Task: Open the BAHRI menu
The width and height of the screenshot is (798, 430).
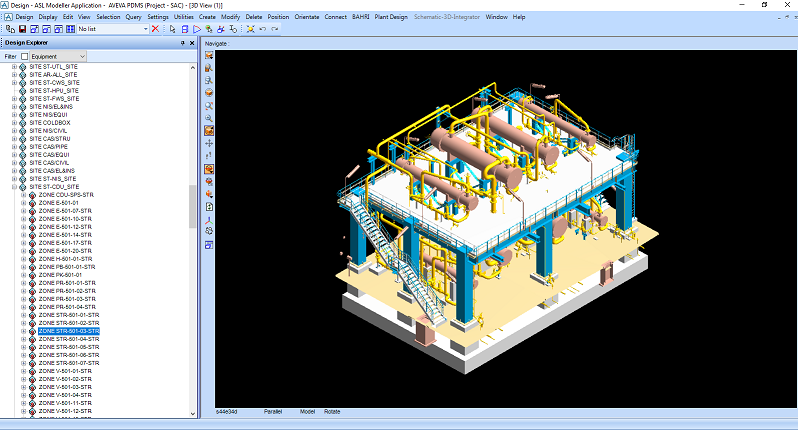Action: 361,17
